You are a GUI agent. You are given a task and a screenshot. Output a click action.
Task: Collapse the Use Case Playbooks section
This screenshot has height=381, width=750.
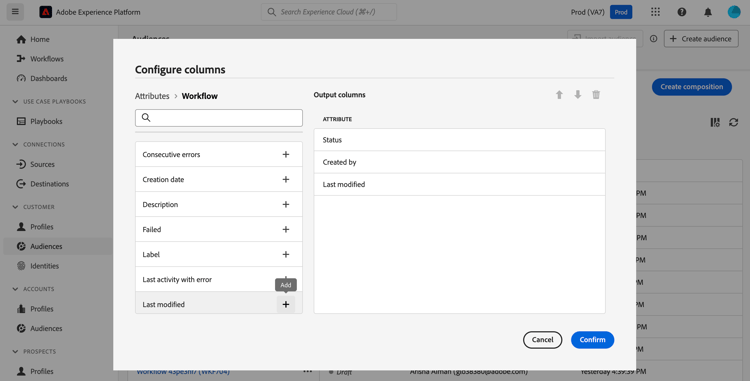click(15, 101)
